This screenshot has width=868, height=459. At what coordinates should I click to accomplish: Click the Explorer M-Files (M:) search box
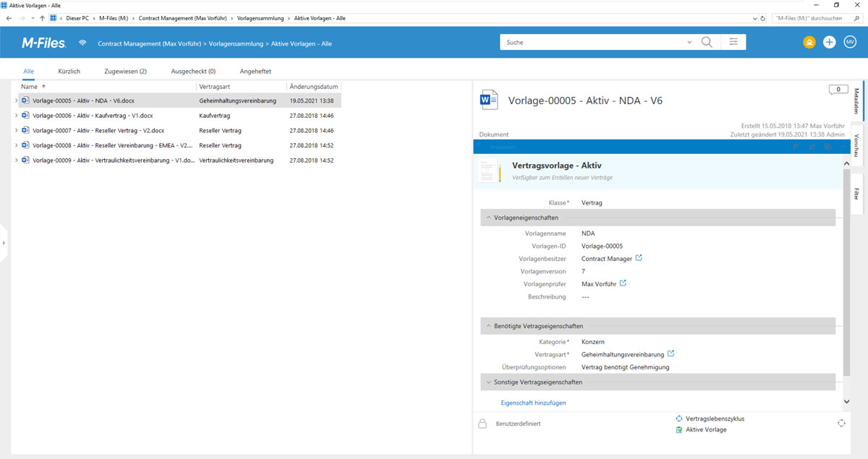tap(817, 17)
